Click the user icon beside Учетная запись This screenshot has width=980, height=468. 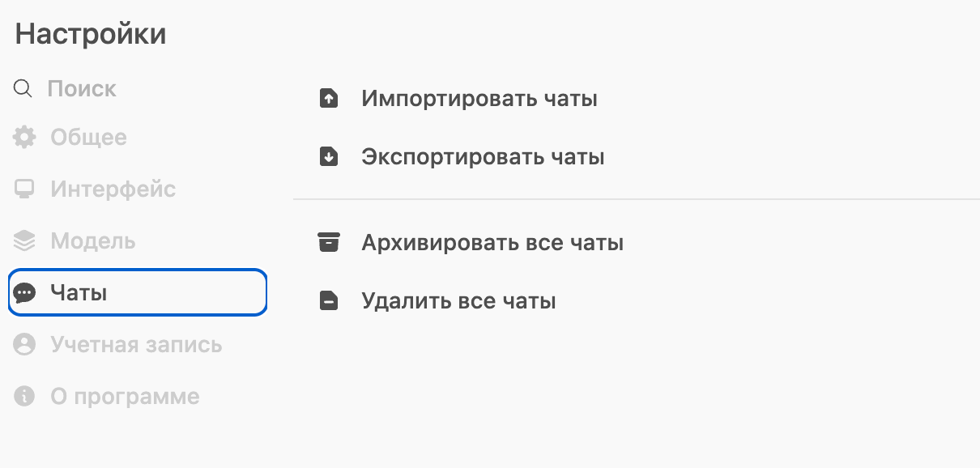pos(25,345)
